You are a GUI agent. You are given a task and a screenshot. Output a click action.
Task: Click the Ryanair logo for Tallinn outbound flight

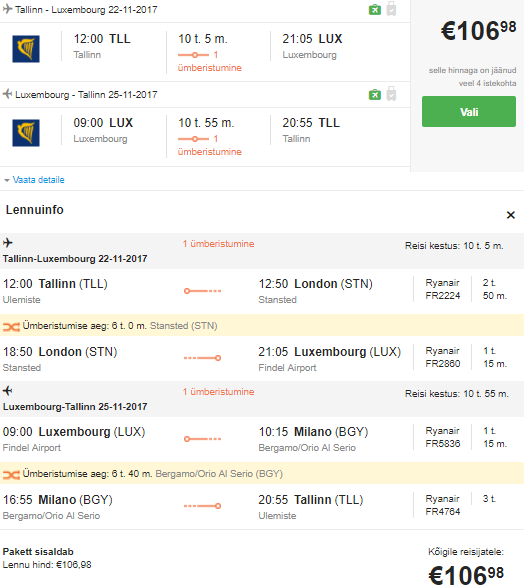[x=26, y=49]
